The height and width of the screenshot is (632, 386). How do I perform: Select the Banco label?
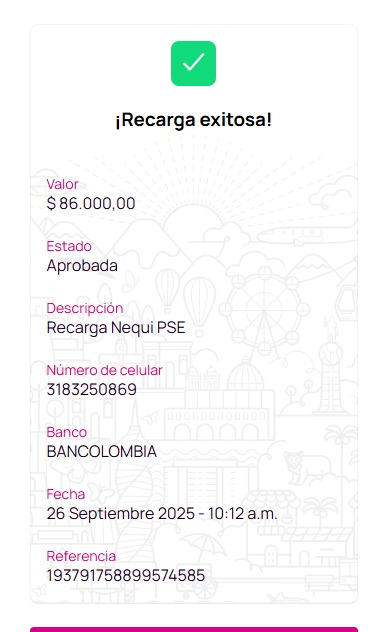[66, 432]
